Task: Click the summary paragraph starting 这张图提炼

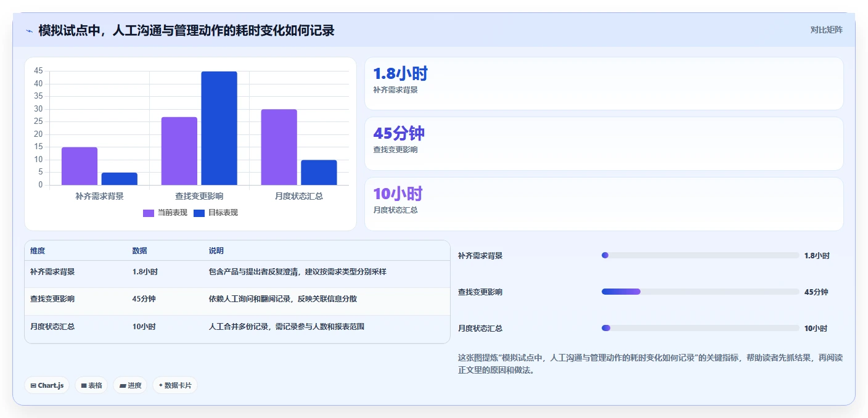Action: (x=650, y=364)
